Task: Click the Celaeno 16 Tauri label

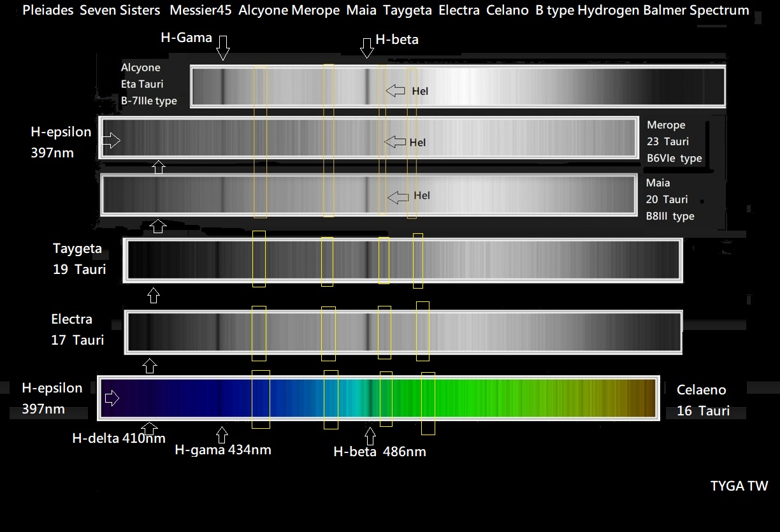Action: point(702,400)
